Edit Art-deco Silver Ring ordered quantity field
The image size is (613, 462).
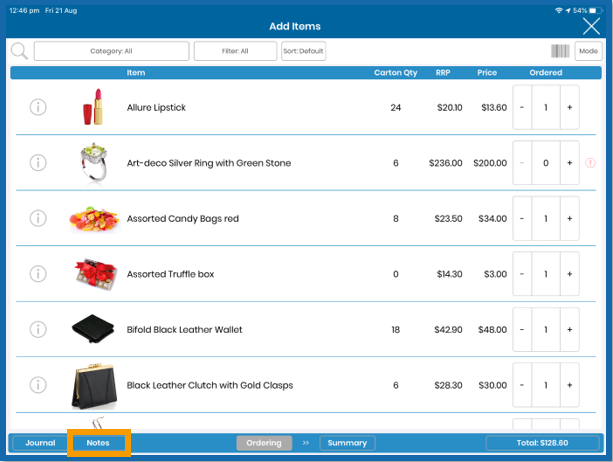(x=546, y=163)
